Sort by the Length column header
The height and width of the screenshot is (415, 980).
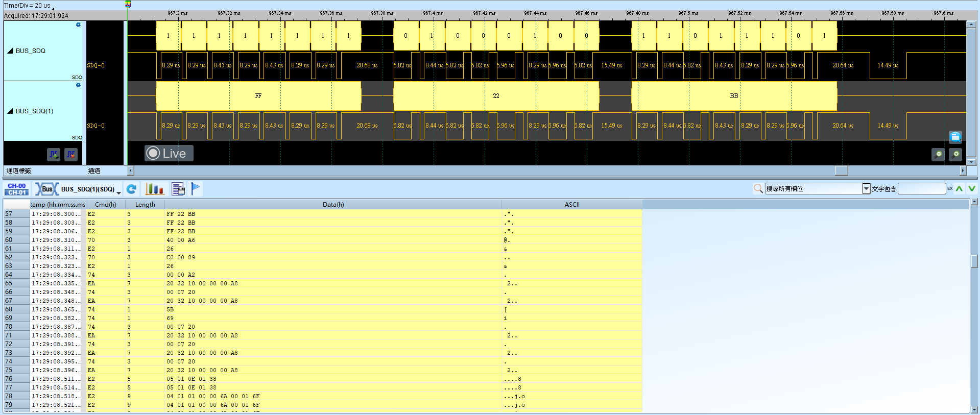[145, 205]
